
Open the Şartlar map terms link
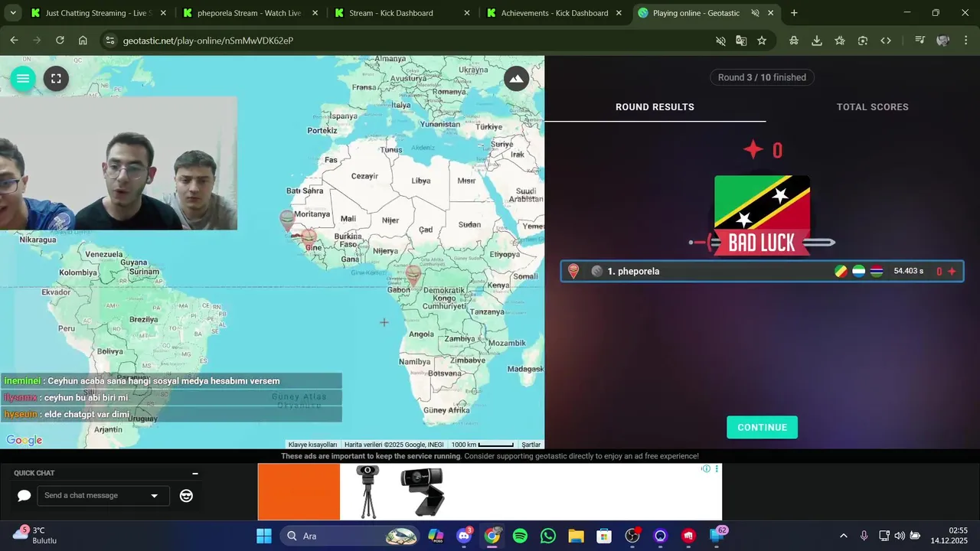pyautogui.click(x=531, y=445)
